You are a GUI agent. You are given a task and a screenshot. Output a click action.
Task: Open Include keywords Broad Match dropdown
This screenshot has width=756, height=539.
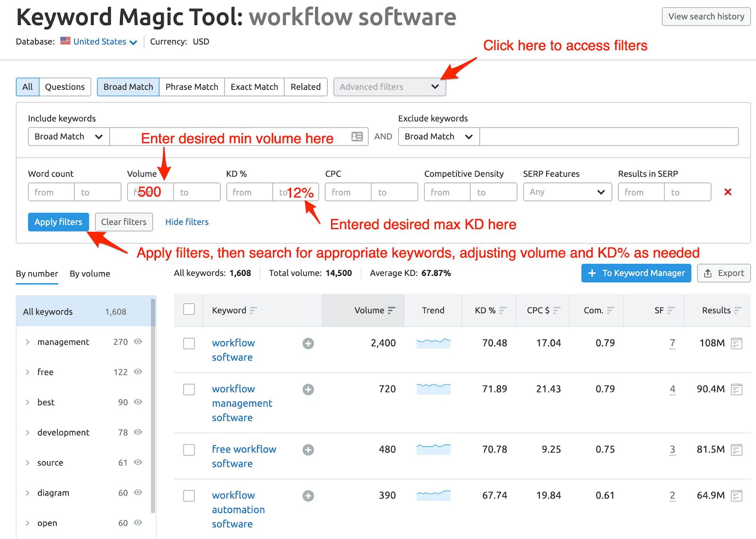69,137
